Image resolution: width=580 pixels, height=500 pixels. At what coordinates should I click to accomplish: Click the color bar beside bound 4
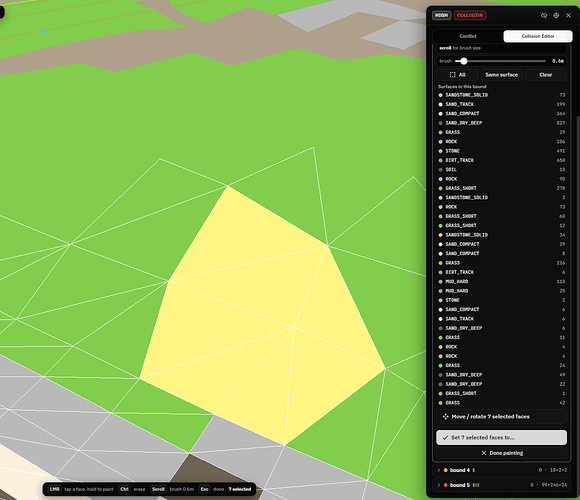click(x=474, y=470)
